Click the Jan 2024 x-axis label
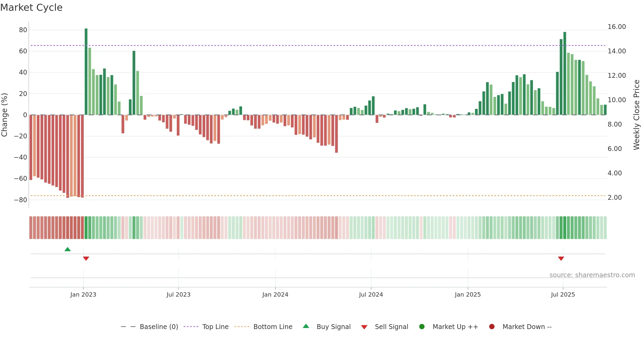The image size is (644, 362). pos(275,294)
